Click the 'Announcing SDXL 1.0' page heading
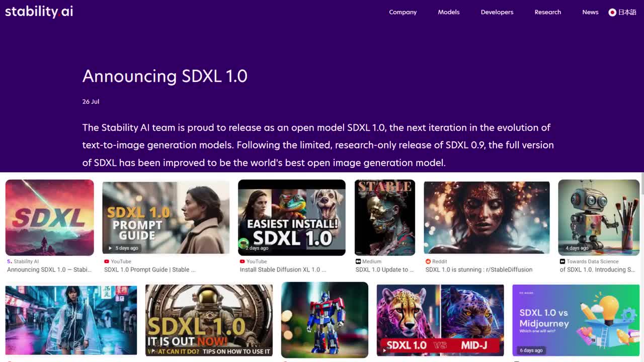644x362 pixels. pos(165,76)
